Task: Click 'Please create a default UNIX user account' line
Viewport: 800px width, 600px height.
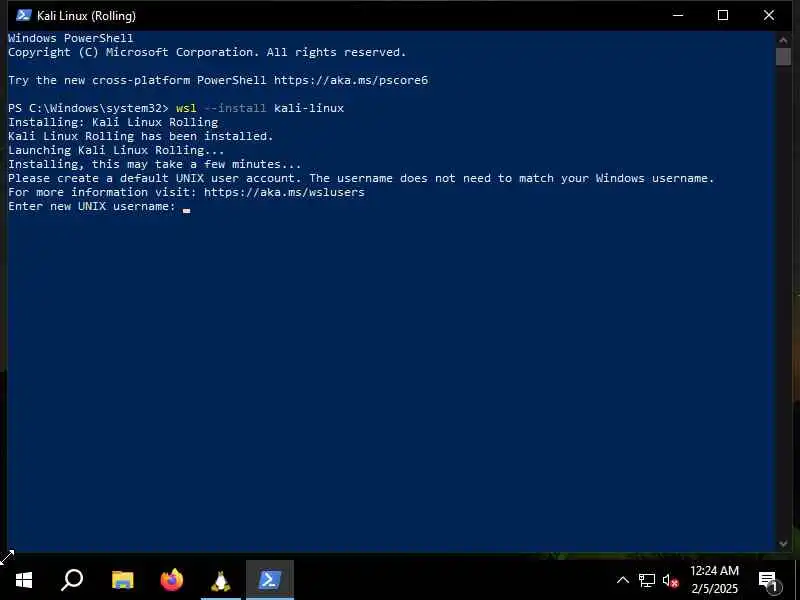Action: pyautogui.click(x=361, y=179)
